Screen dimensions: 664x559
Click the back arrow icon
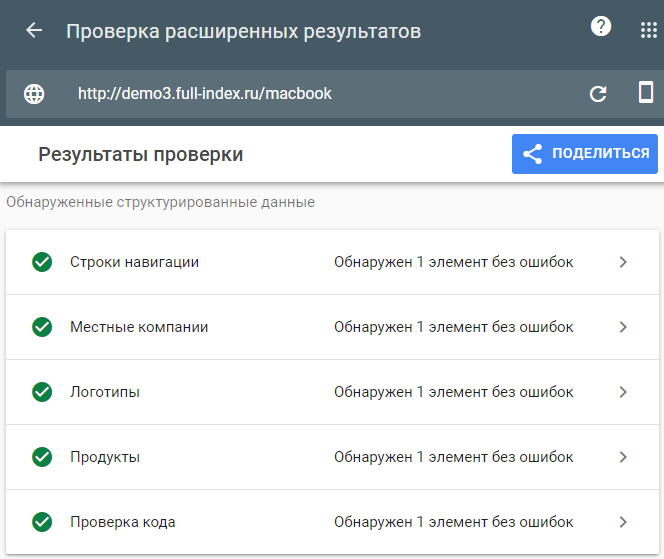tap(34, 31)
